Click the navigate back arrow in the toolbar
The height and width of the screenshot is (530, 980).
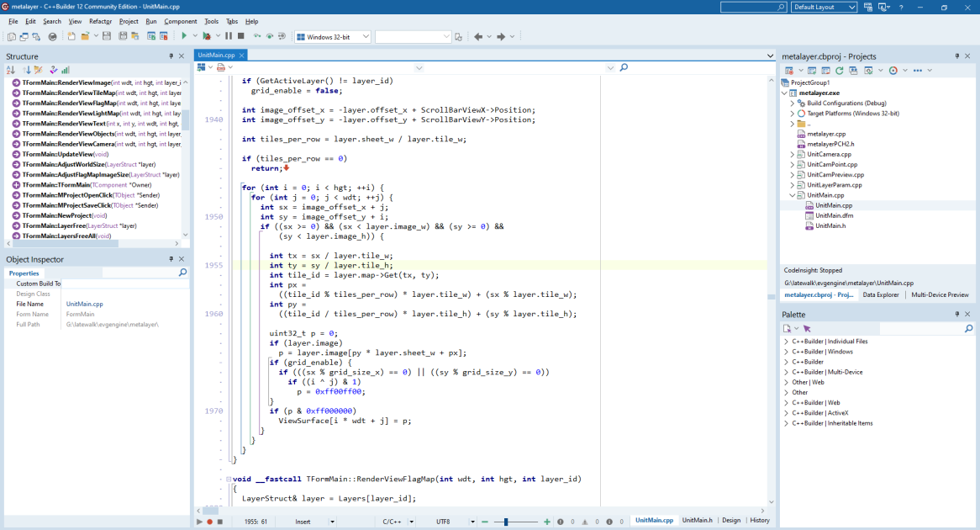(478, 37)
